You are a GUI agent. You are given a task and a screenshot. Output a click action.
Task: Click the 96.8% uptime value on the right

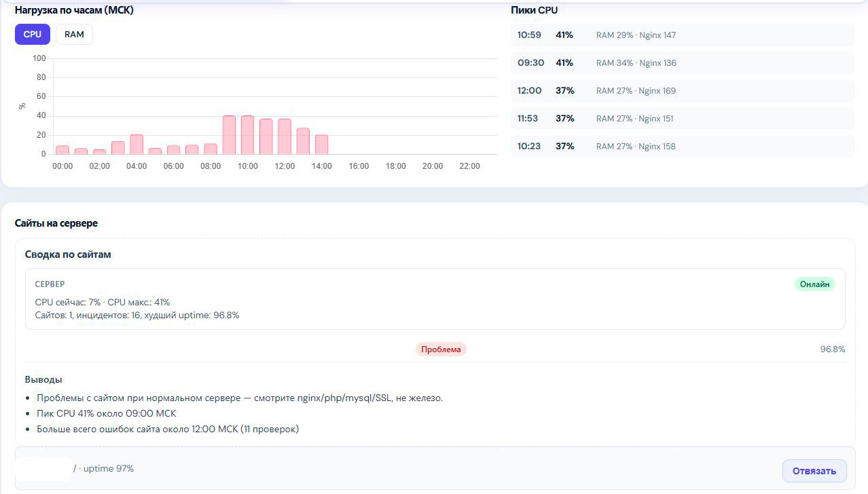click(x=833, y=349)
